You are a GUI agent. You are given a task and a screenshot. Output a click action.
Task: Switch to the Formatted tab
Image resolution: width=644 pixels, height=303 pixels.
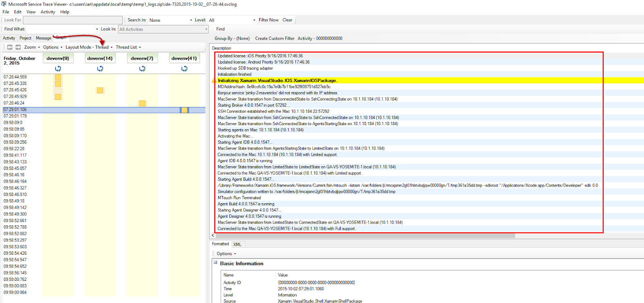(x=221, y=244)
